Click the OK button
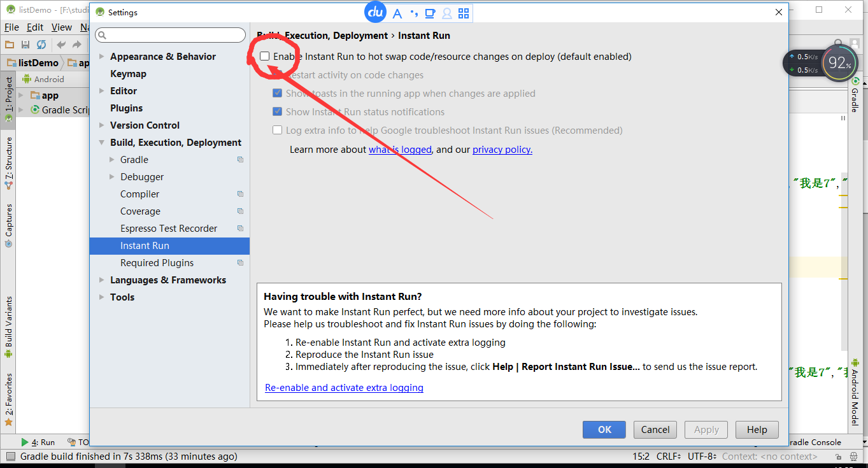The width and height of the screenshot is (868, 468). [604, 430]
